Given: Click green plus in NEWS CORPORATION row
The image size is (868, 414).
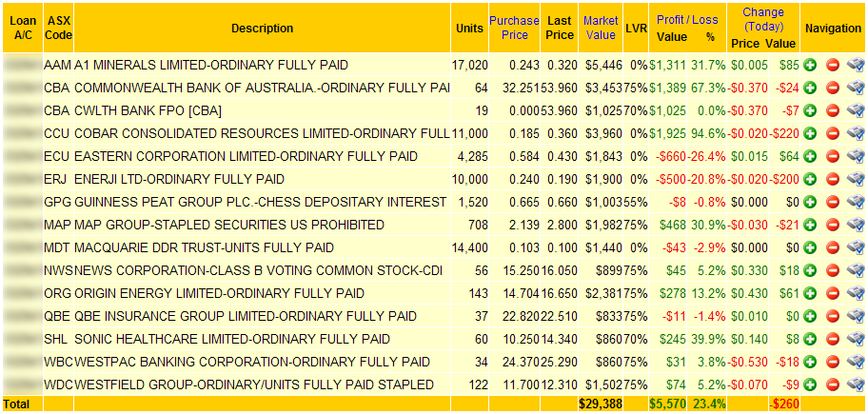Looking at the screenshot, I should point(810,270).
